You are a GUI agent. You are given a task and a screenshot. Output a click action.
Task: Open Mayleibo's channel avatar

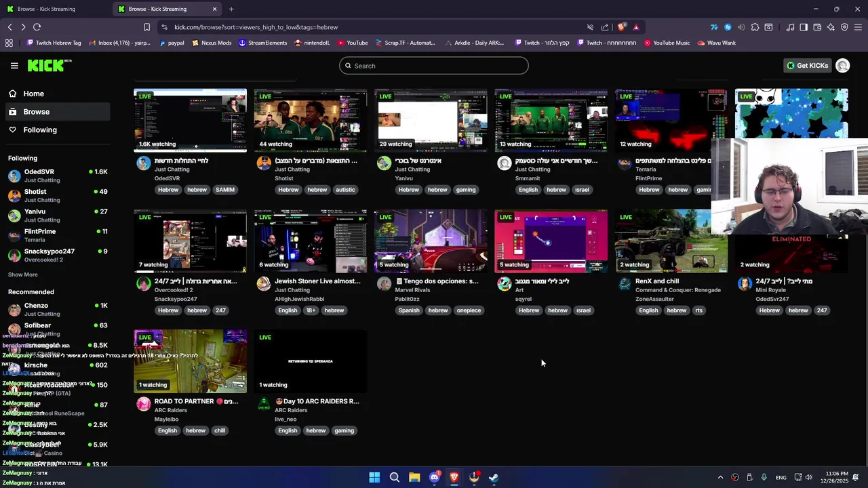coord(143,404)
